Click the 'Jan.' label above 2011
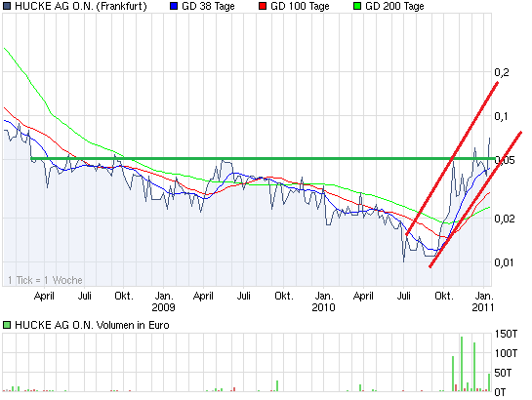 tap(484, 296)
